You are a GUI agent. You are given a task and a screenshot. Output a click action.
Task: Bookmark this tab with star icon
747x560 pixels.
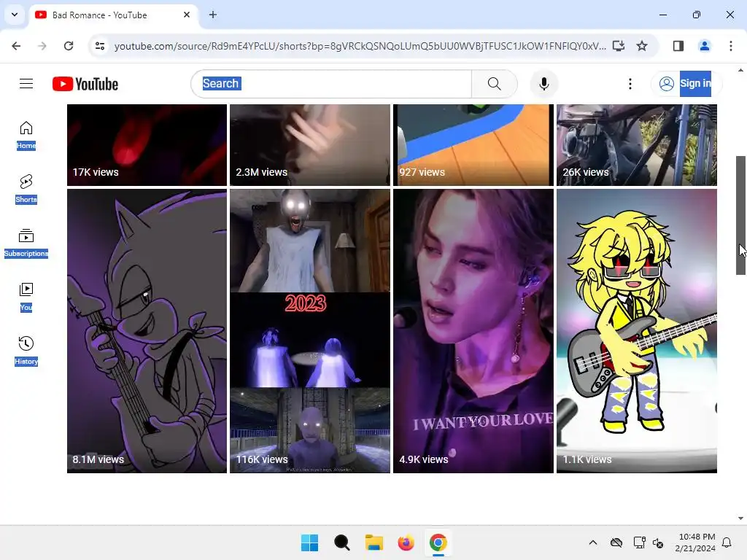[x=642, y=46]
